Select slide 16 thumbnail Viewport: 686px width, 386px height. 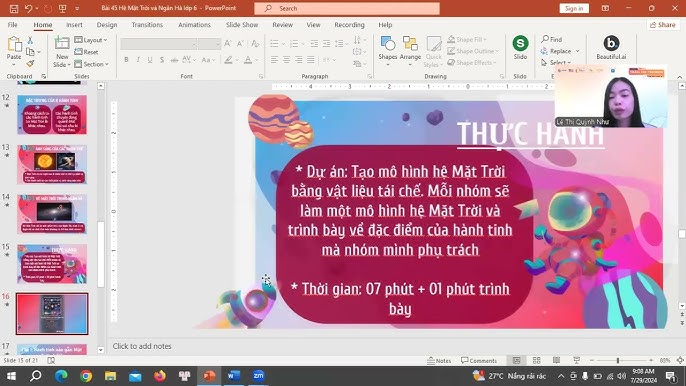pos(52,314)
